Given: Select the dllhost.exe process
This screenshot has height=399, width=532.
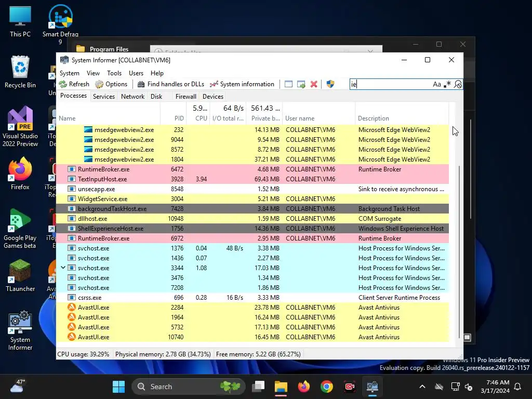Looking at the screenshot, I should tap(252, 219).
